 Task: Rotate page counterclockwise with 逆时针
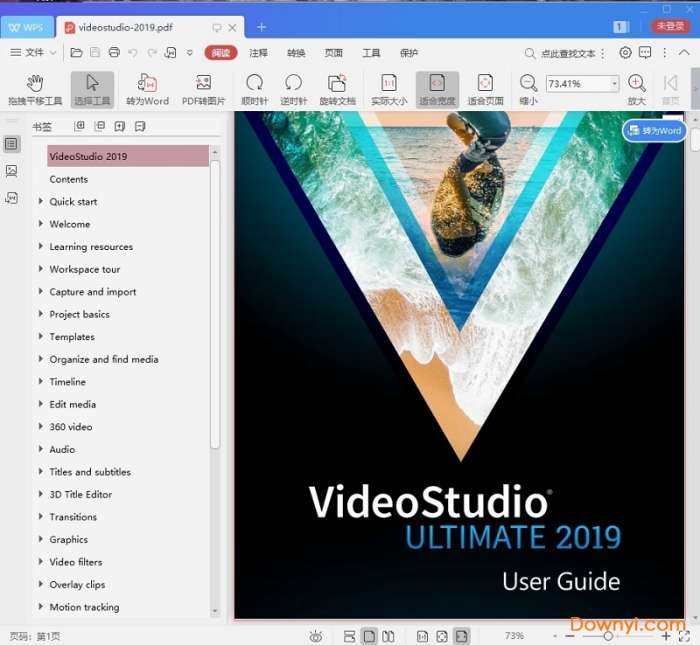[x=293, y=89]
